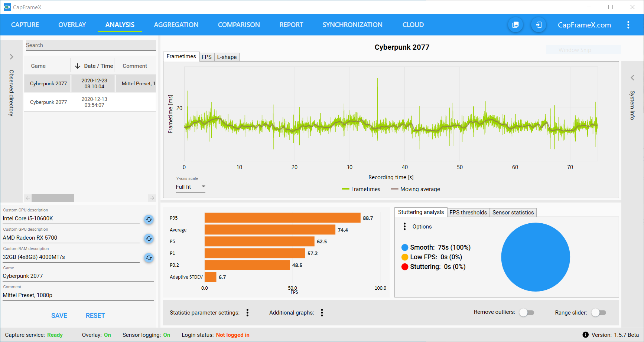This screenshot has height=342, width=644.
Task: Enable the Range slider switch
Action: [x=599, y=313]
